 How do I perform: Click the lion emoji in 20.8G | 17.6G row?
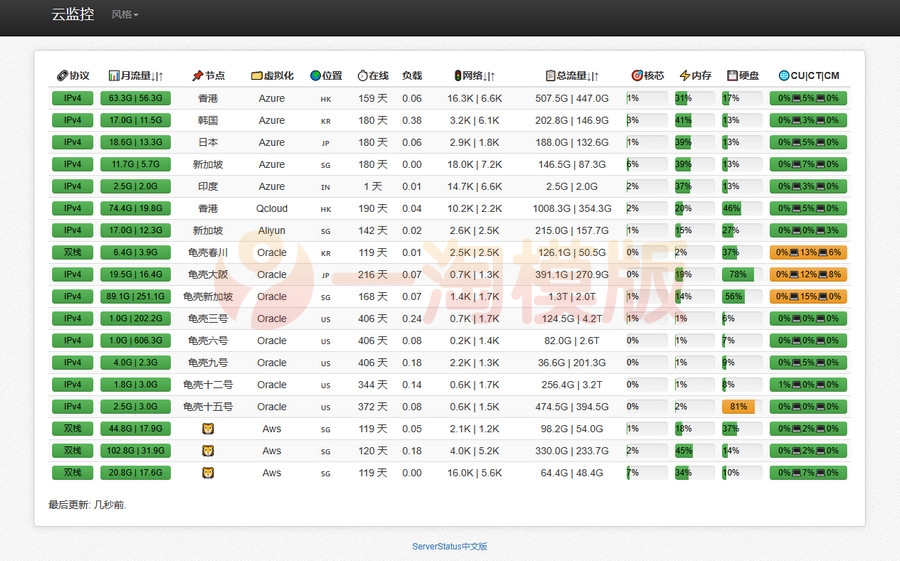pyautogui.click(x=208, y=473)
